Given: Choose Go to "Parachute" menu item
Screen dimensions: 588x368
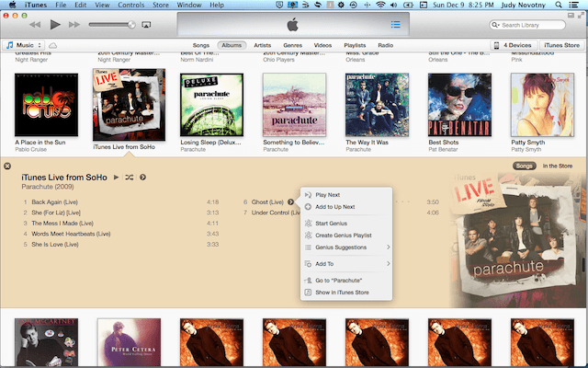Looking at the screenshot, I should pos(346,281).
